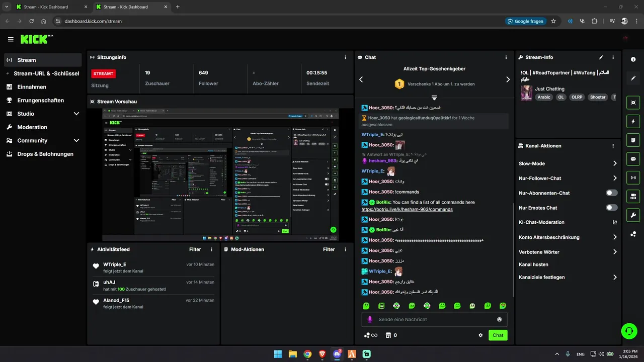Open browser extensions puzzle icon
Viewport: 644px width, 362px height.
[x=594, y=21]
